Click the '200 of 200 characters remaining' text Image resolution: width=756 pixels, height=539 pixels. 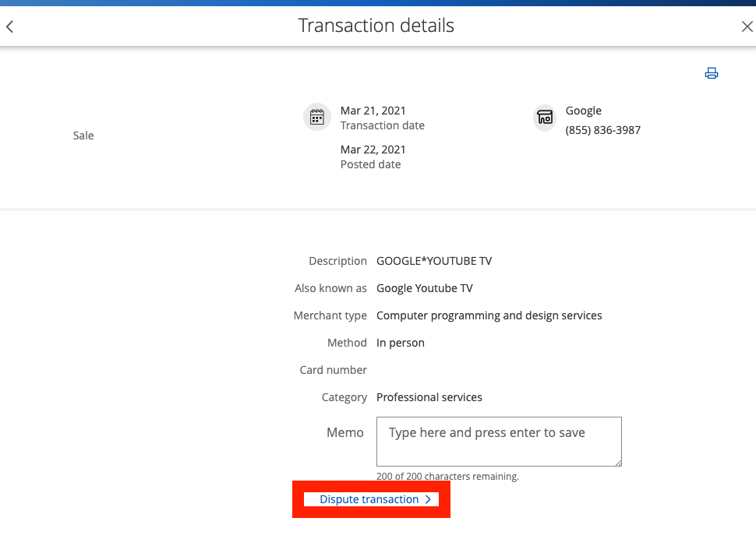(448, 477)
